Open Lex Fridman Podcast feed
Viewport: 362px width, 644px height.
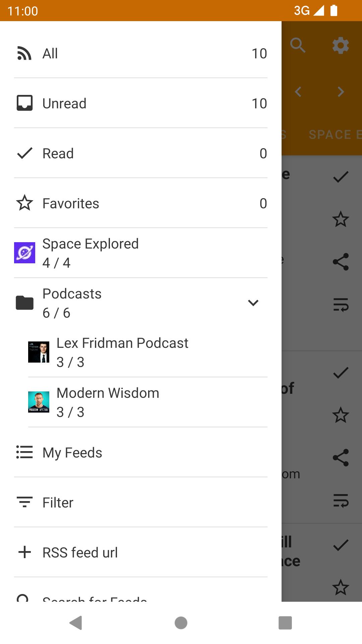pos(147,352)
